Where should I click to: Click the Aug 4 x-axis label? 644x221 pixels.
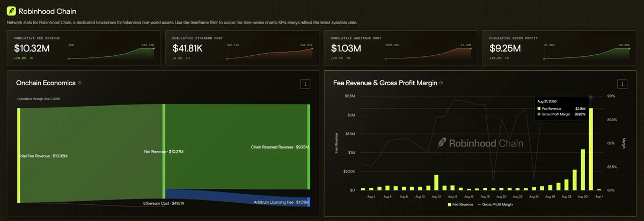click(372, 197)
